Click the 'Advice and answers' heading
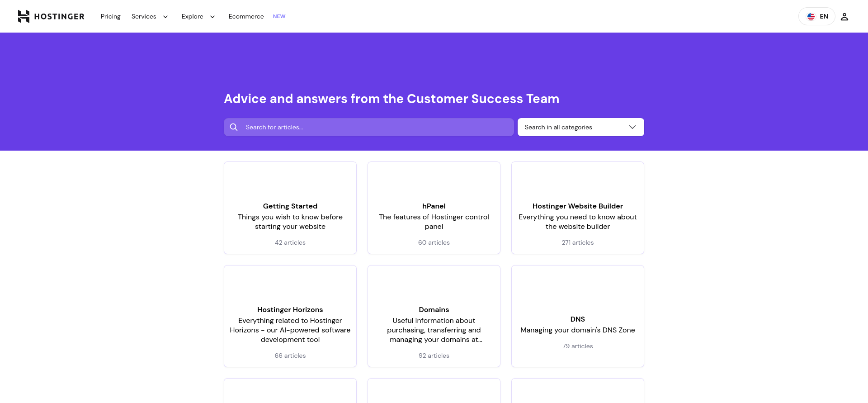This screenshot has width=868, height=403. pos(392,99)
